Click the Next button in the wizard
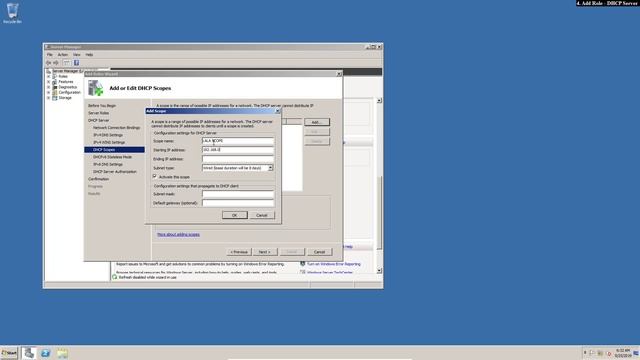The width and height of the screenshot is (640, 360). pyautogui.click(x=264, y=252)
